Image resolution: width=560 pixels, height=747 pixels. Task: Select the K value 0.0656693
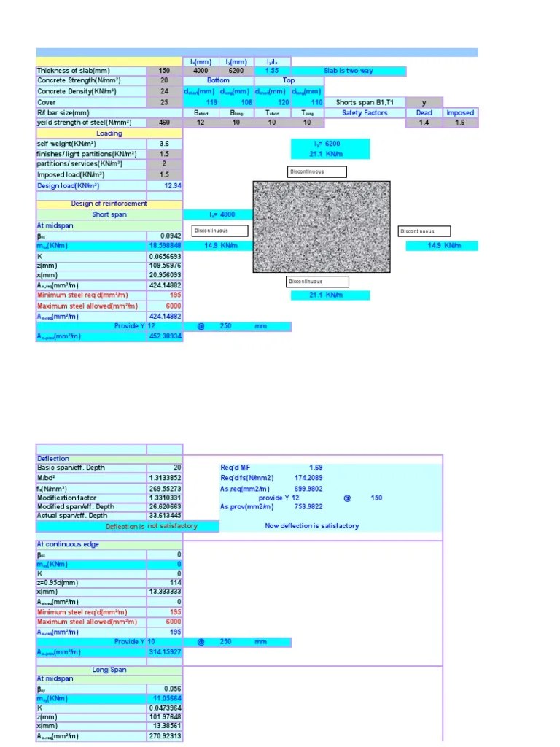pos(164,257)
